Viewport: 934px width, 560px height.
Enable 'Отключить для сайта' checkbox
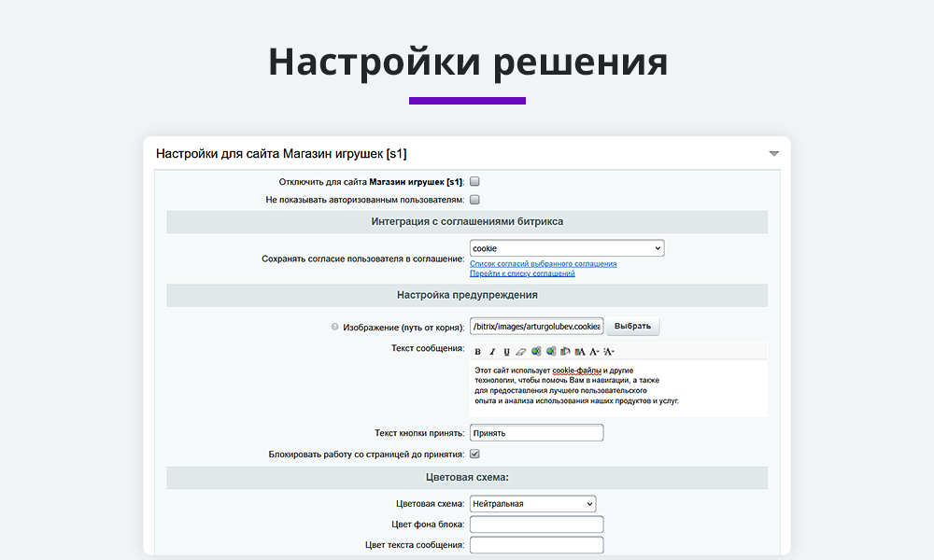[474, 182]
